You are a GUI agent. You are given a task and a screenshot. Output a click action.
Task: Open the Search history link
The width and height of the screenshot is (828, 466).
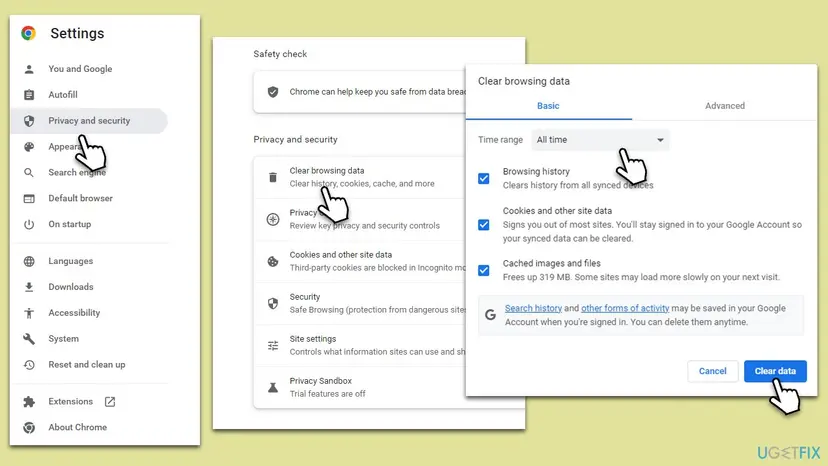[533, 308]
